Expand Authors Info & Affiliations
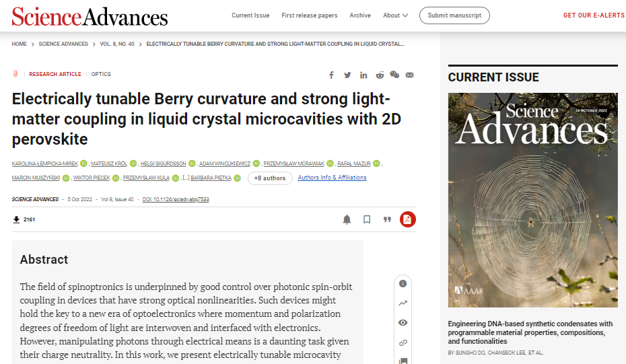Image resolution: width=626 pixels, height=364 pixels. tap(332, 178)
